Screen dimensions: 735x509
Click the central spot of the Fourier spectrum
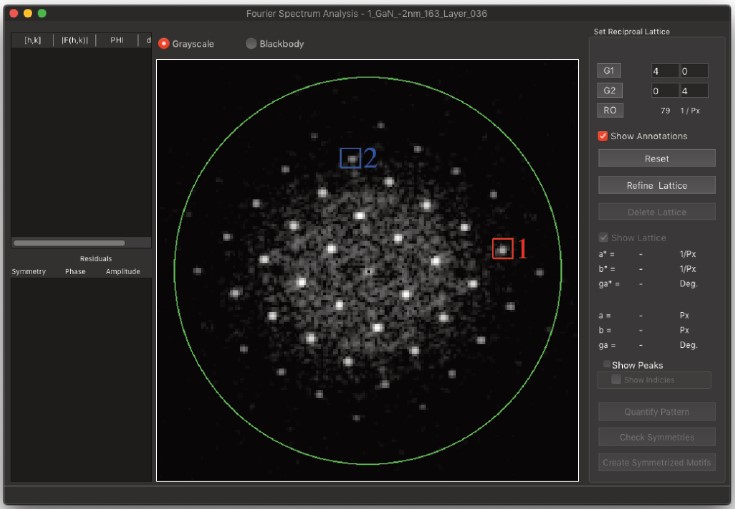(x=368, y=271)
